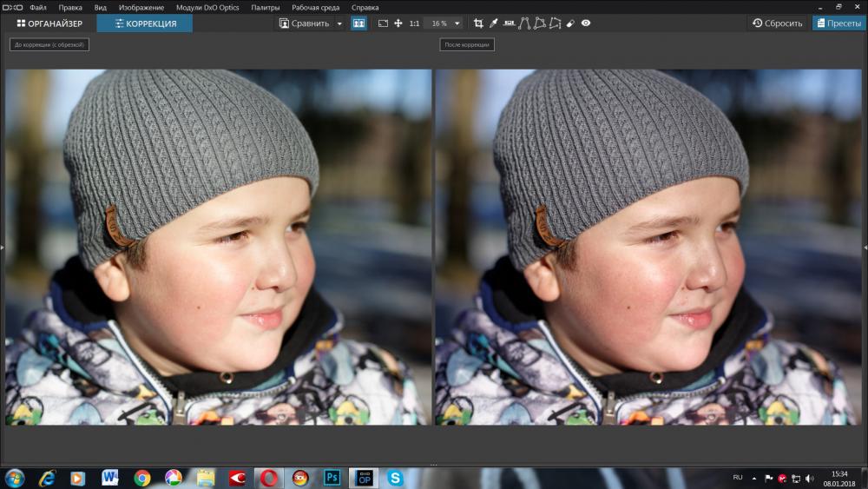Screen dimensions: 868x489
Task: Expand the Сравнить dropdown arrow
Action: click(339, 23)
